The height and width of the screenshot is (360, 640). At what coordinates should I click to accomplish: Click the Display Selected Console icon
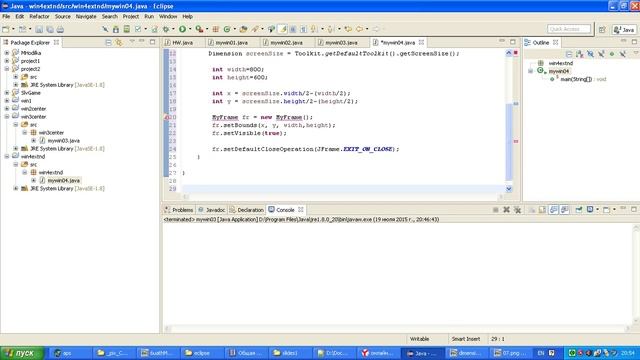(590, 210)
